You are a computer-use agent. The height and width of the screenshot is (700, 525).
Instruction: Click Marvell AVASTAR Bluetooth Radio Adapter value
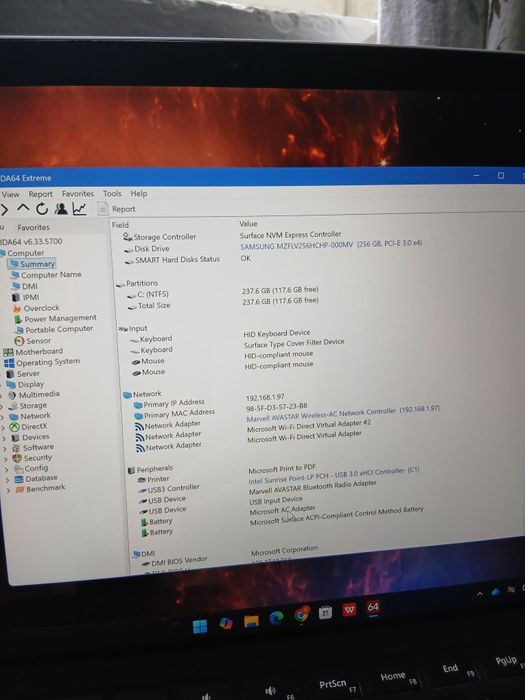[x=312, y=488]
